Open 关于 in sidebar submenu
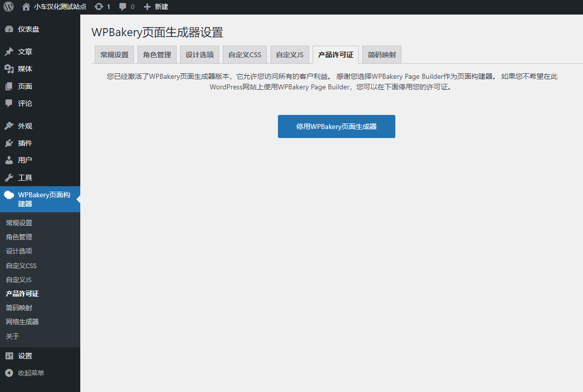This screenshot has width=583, height=392. point(13,336)
